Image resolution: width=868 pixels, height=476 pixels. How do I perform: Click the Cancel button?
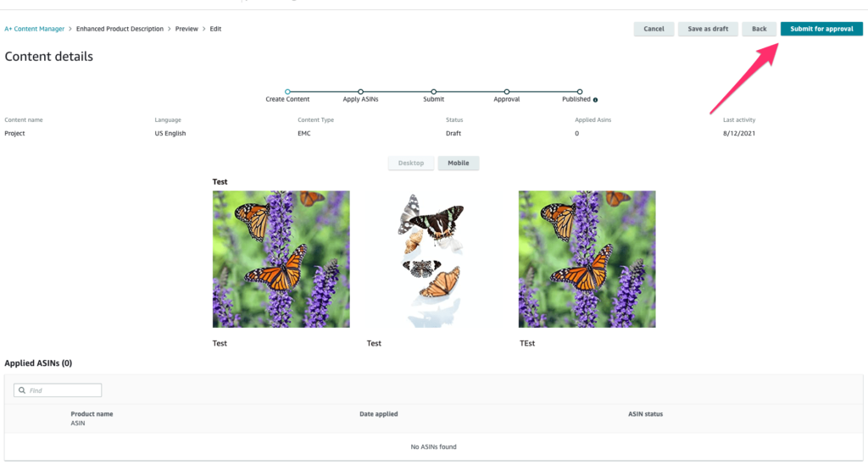[x=654, y=29]
